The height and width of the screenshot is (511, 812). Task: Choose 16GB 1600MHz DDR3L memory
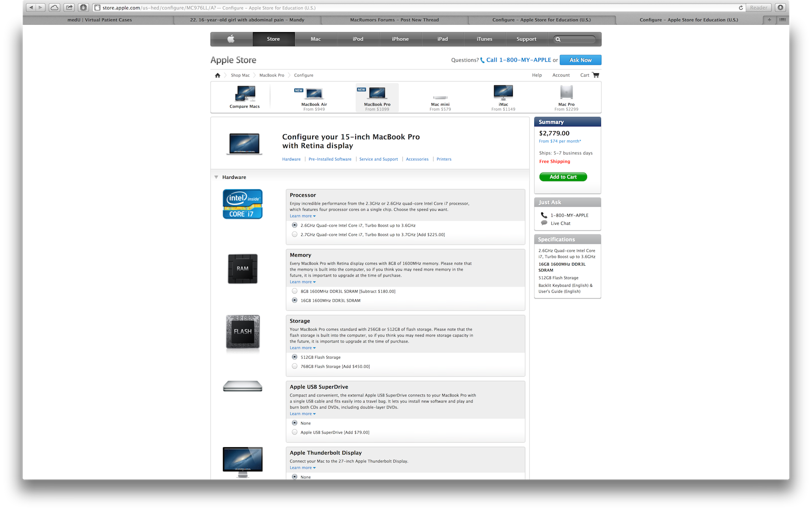(x=295, y=300)
